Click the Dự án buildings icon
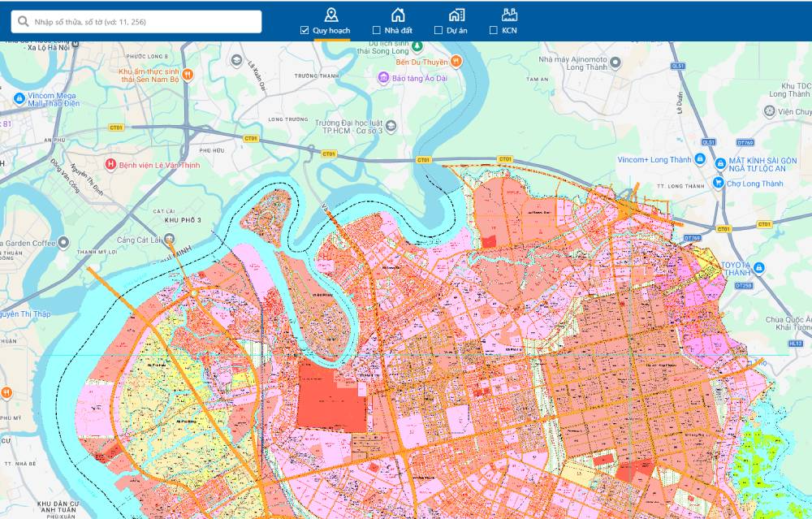This screenshot has height=519, width=812. point(456,14)
